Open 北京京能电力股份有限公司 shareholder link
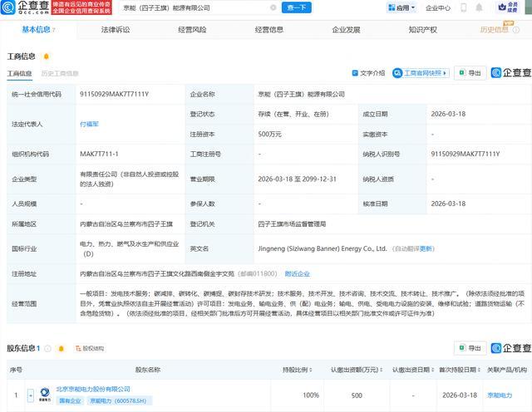The image size is (532, 412). coord(93,389)
